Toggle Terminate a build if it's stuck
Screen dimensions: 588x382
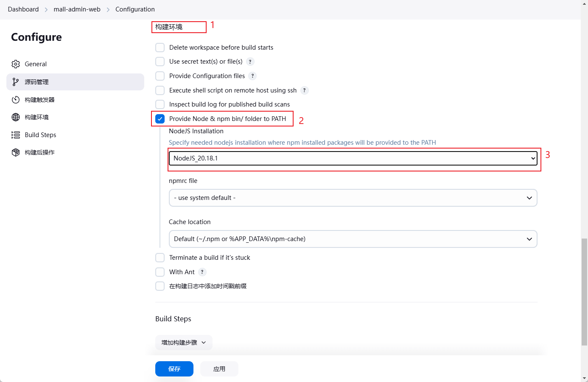[x=160, y=258]
